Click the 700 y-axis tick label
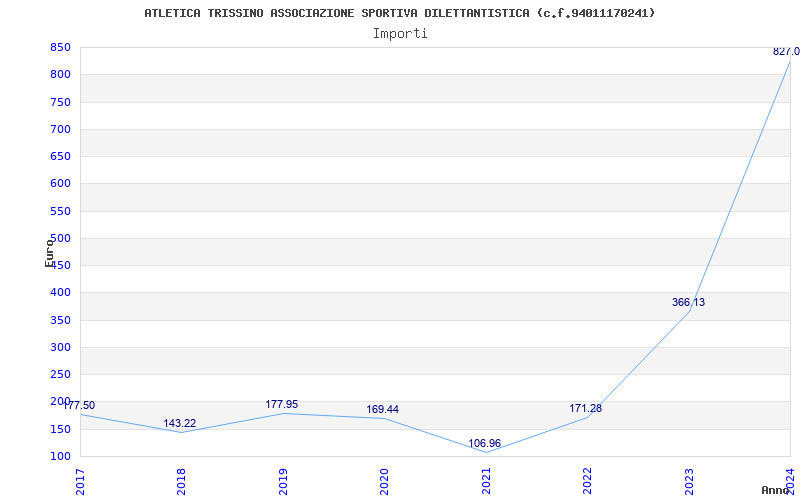This screenshot has width=800, height=500. coord(60,130)
